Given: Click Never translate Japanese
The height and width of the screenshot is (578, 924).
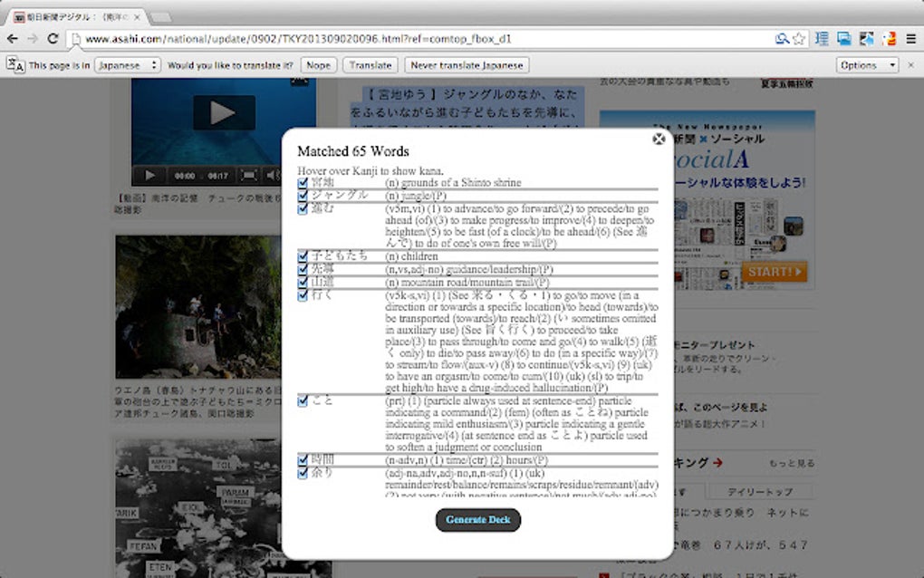Looking at the screenshot, I should coord(467,64).
